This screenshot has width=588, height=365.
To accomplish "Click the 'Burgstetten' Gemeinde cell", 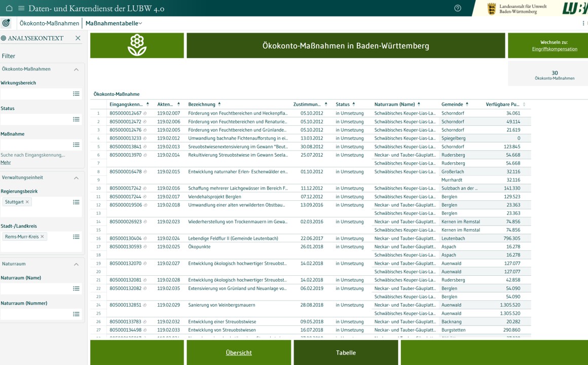I will click(453, 330).
